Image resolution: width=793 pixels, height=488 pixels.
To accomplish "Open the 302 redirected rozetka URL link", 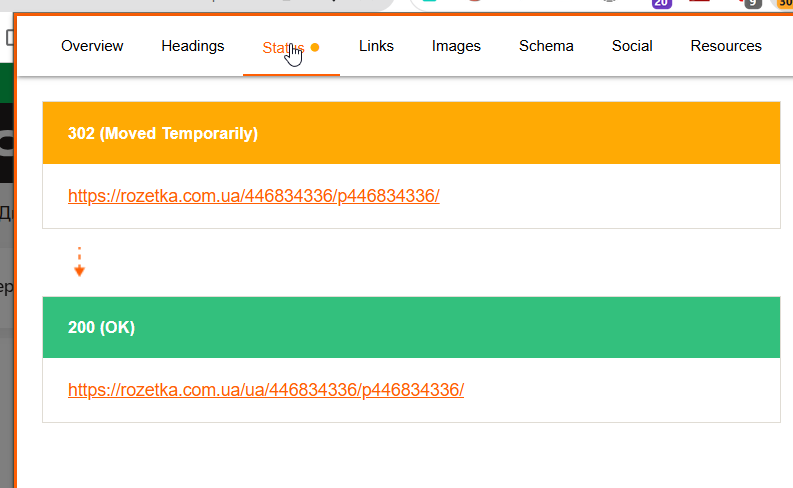I will 254,196.
